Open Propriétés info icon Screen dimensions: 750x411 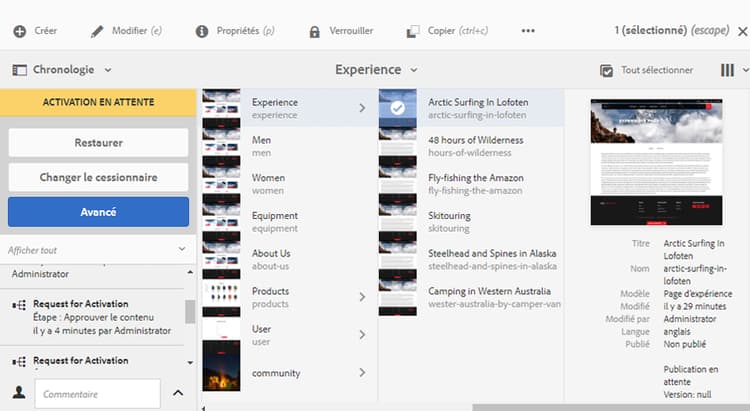202,32
